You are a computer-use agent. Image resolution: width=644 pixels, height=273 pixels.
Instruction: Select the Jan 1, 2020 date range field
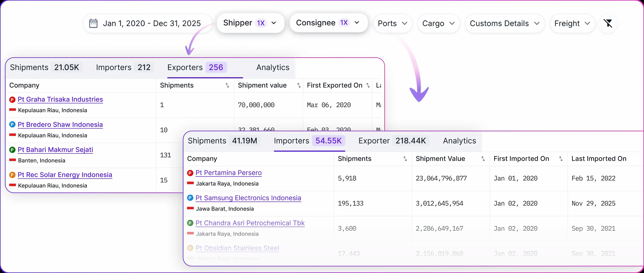point(148,23)
